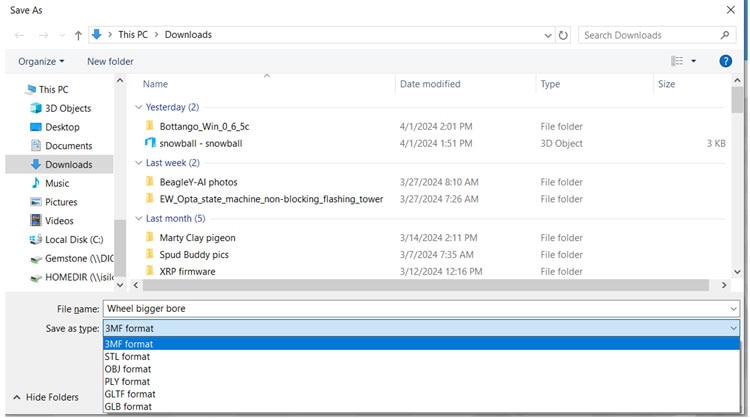Select the Music folder in navigation pane
The height and width of the screenshot is (418, 750).
57,183
